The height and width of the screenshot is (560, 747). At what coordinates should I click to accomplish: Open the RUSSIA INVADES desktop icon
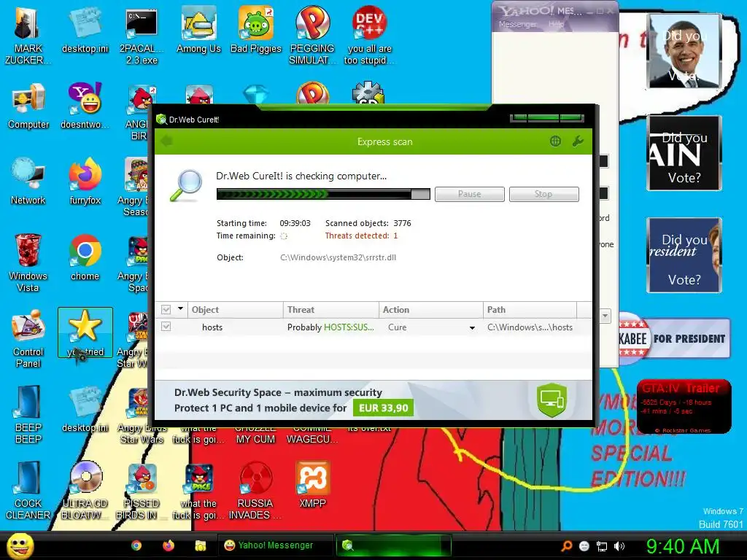(x=255, y=491)
